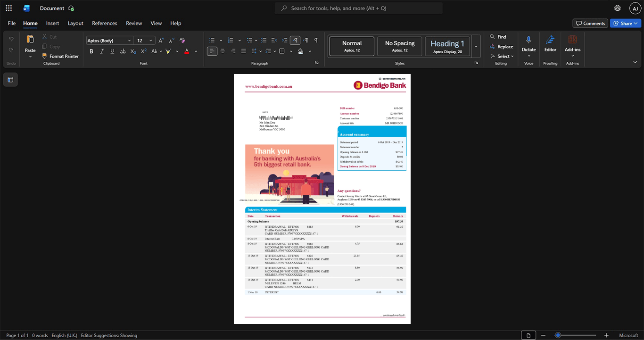Apply superscript formatting

[x=143, y=51]
